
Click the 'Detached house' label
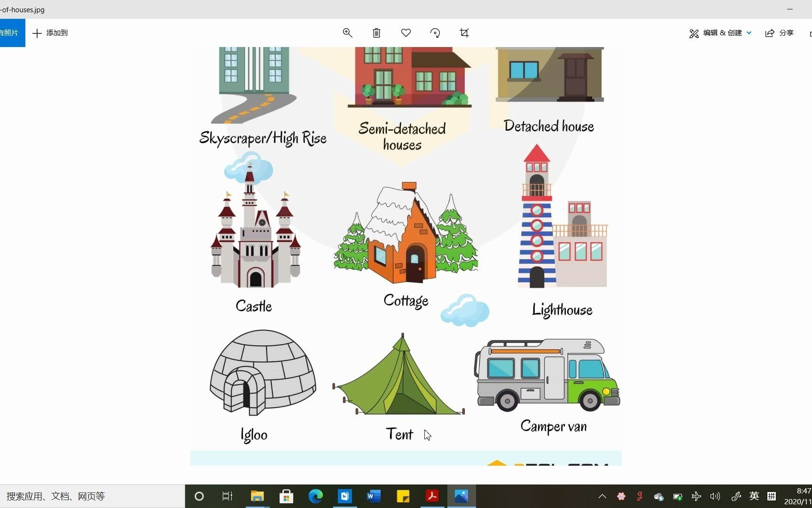point(549,126)
